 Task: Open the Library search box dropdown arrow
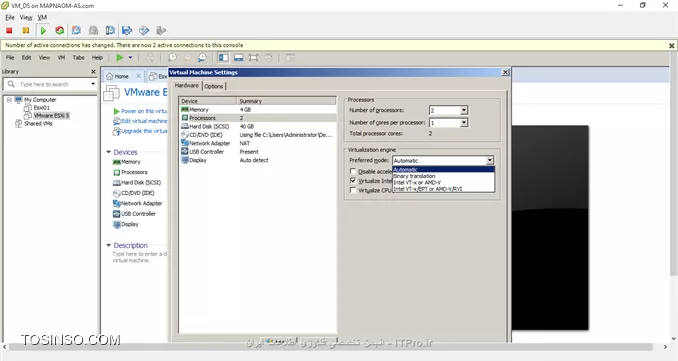pos(93,84)
